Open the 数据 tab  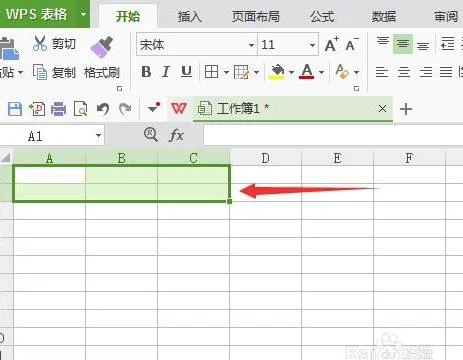384,16
